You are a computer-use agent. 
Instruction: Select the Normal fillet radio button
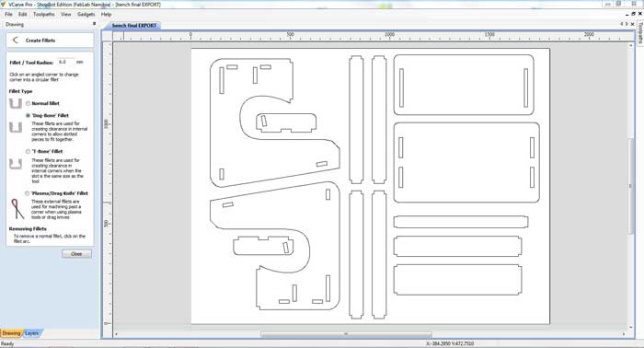click(x=28, y=103)
